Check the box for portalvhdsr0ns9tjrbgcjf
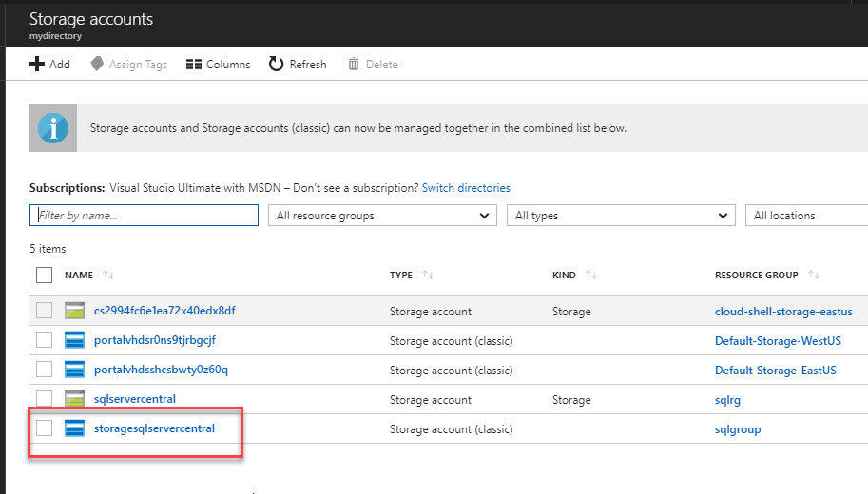Viewport: 868px width, 494px height. pyautogui.click(x=45, y=340)
